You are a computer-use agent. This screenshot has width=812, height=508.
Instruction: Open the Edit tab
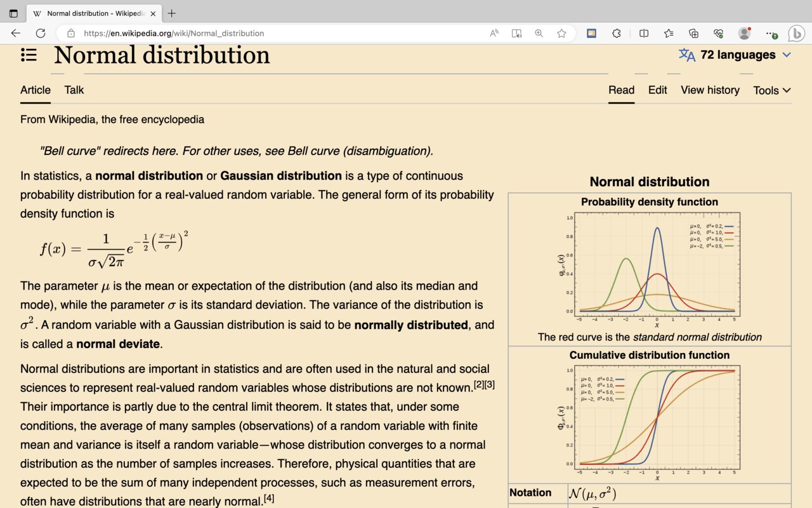pos(658,90)
